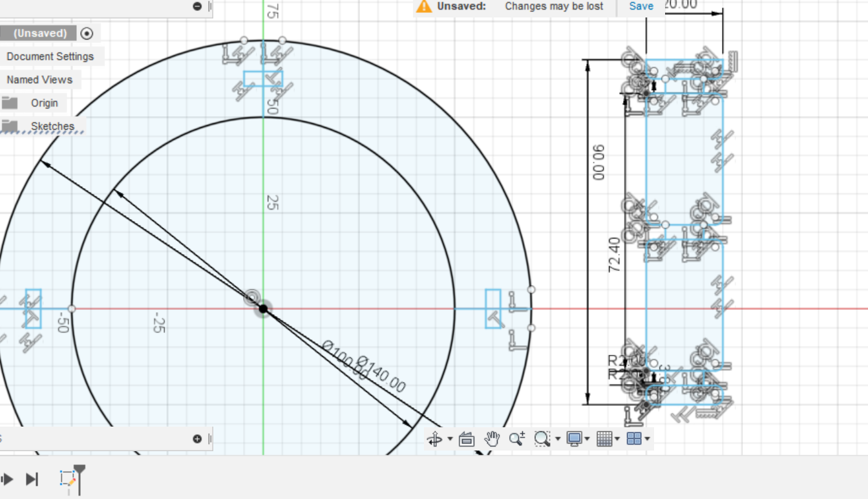The width and height of the screenshot is (868, 499).
Task: Expand the Viewports dropdown arrow
Action: 647,440
